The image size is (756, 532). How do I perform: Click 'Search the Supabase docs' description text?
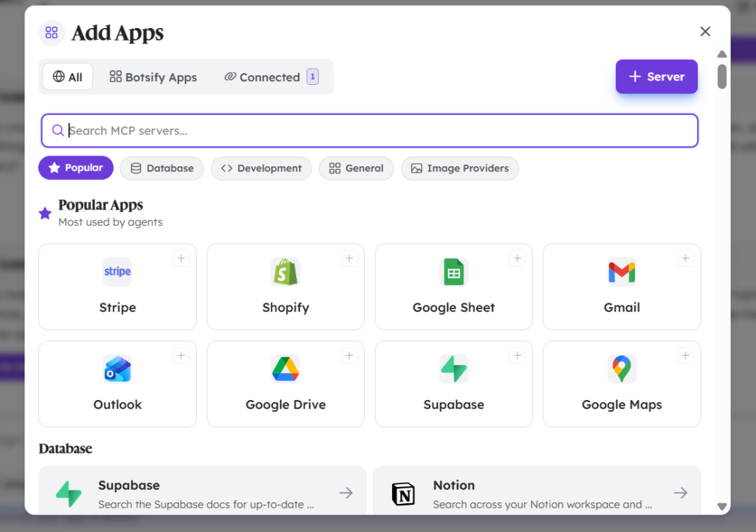(x=206, y=505)
